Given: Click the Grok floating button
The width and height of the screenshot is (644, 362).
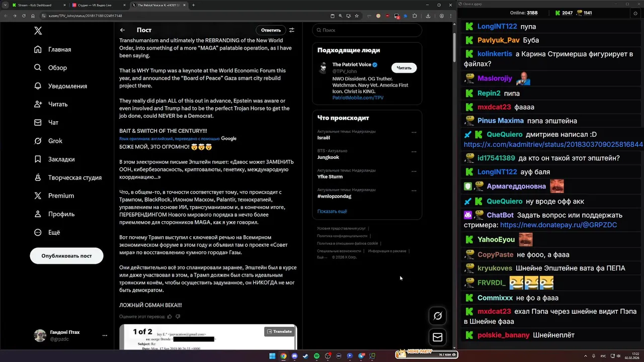Looking at the screenshot, I should click(438, 316).
